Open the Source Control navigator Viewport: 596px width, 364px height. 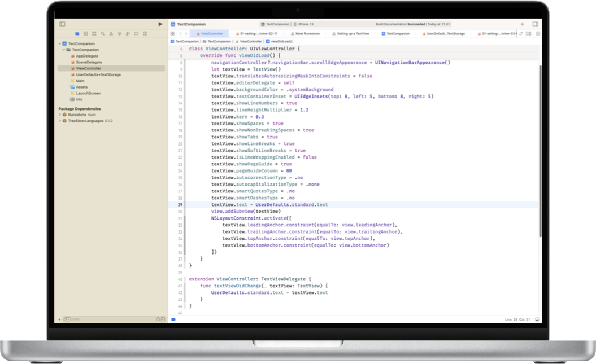[86, 33]
